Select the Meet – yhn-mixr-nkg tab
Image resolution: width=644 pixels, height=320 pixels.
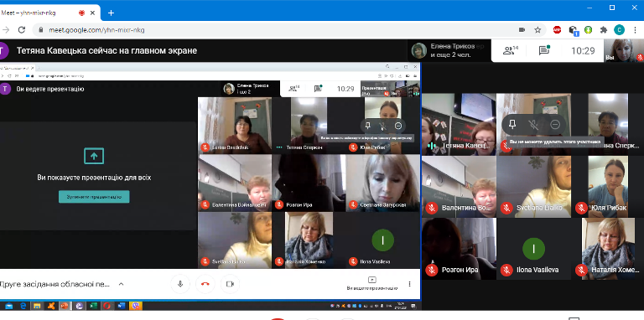click(50, 13)
